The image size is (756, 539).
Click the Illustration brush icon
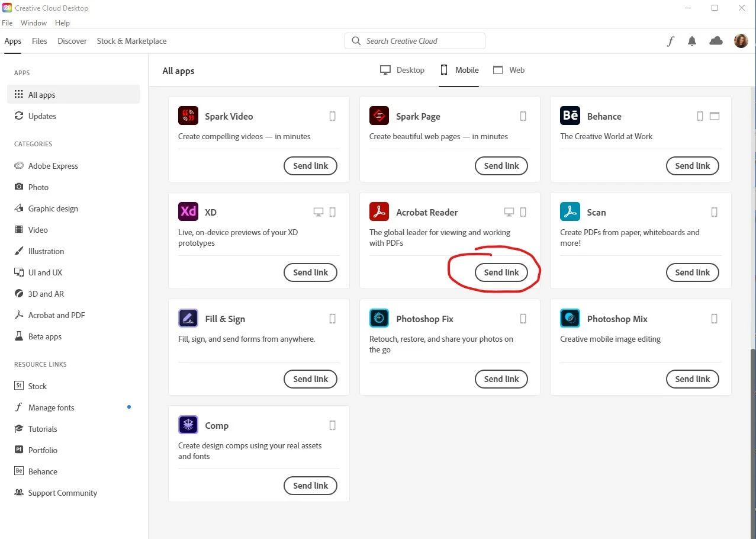[x=19, y=251]
